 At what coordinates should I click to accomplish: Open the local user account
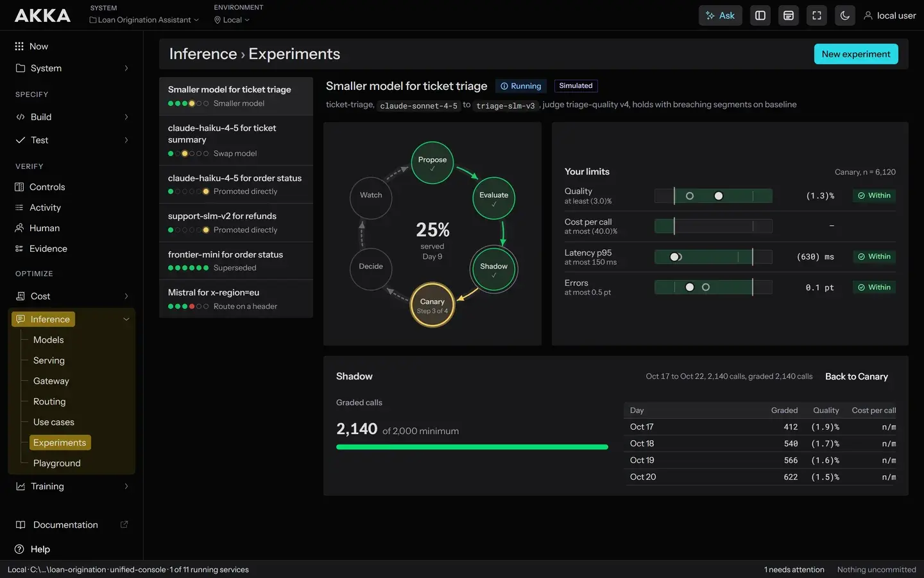890,15
